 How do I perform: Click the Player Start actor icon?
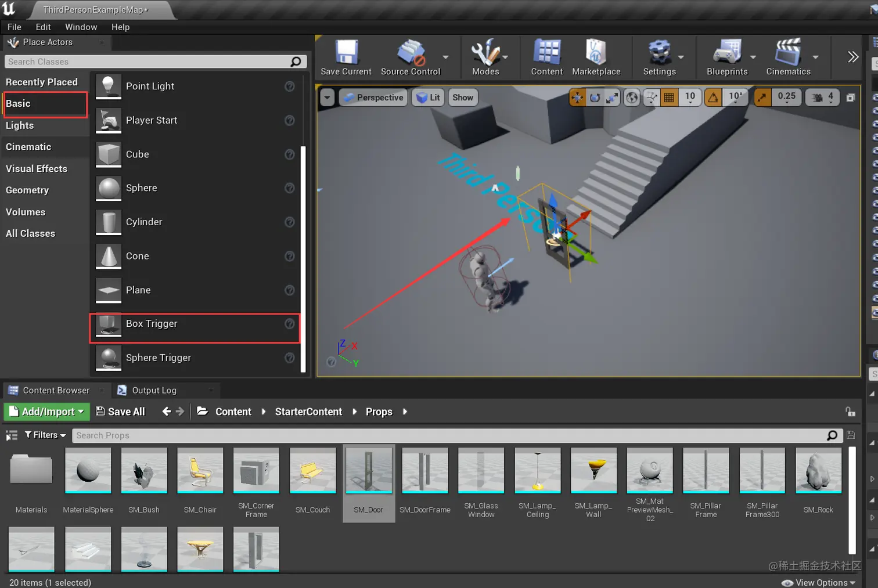109,120
